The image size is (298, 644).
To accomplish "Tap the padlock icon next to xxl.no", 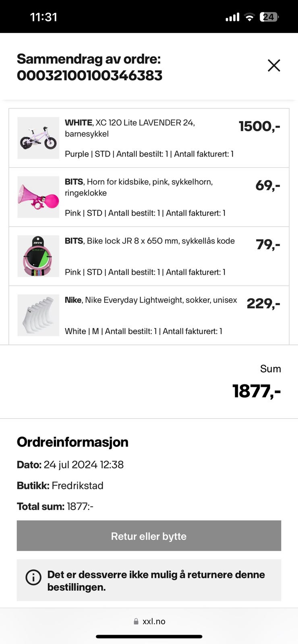I will [136, 621].
